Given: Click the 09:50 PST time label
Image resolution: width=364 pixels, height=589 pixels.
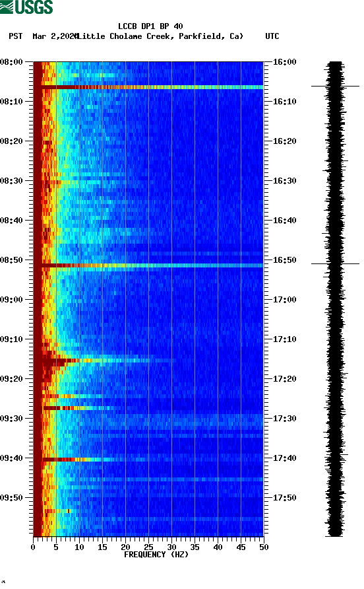Looking at the screenshot, I should tap(12, 498).
